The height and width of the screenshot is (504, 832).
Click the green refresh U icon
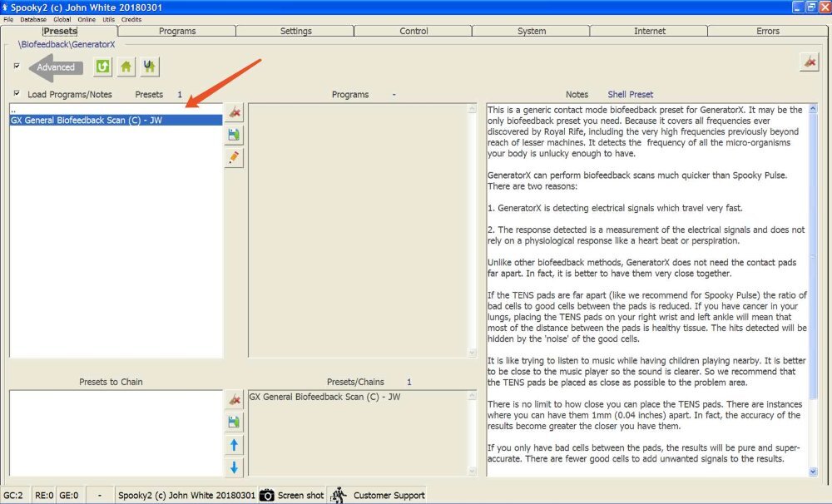(102, 67)
